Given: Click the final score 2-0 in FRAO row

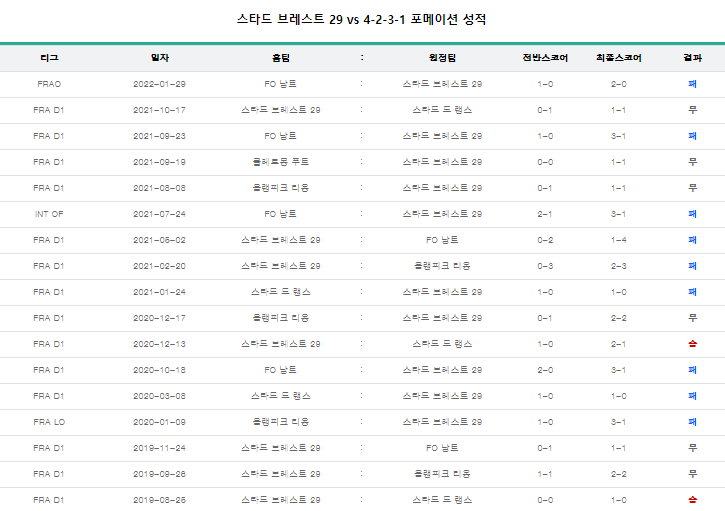Looking at the screenshot, I should point(619,84).
